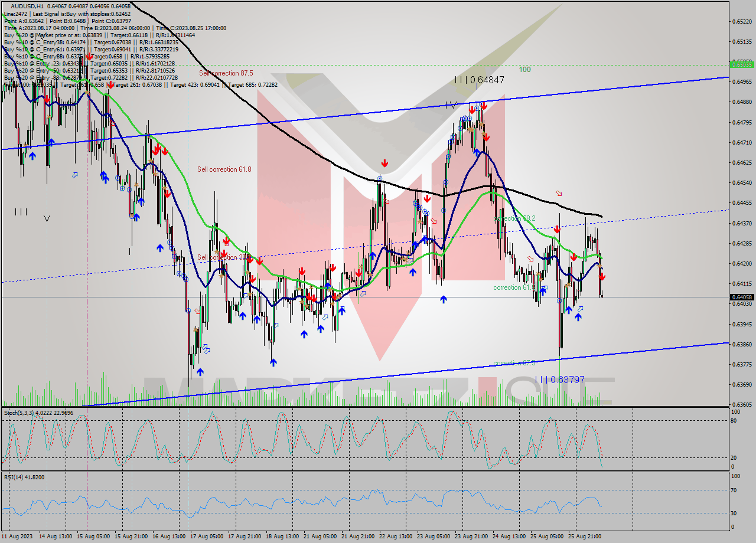Select the 'Sell correction 87.5' label

(x=226, y=73)
